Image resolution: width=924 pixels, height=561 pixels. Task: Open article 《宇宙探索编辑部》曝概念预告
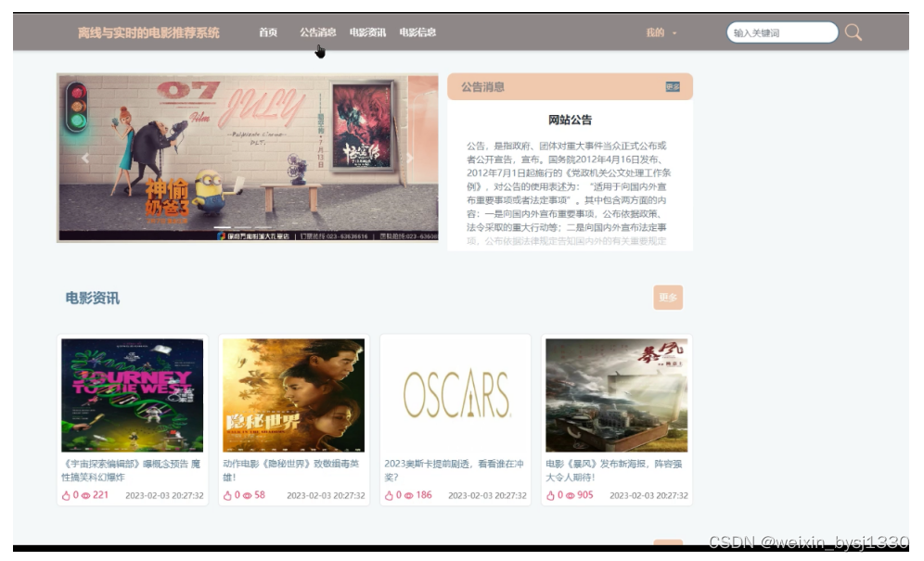point(131,470)
